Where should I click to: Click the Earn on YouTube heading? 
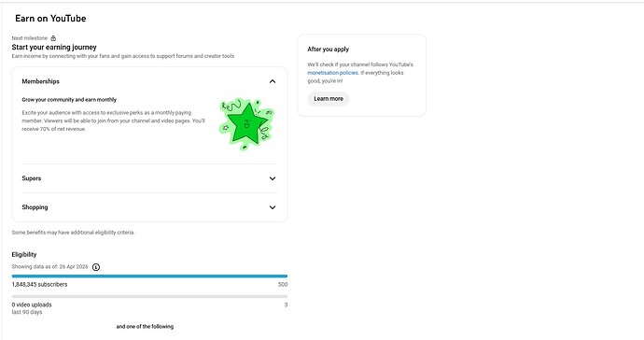50,19
